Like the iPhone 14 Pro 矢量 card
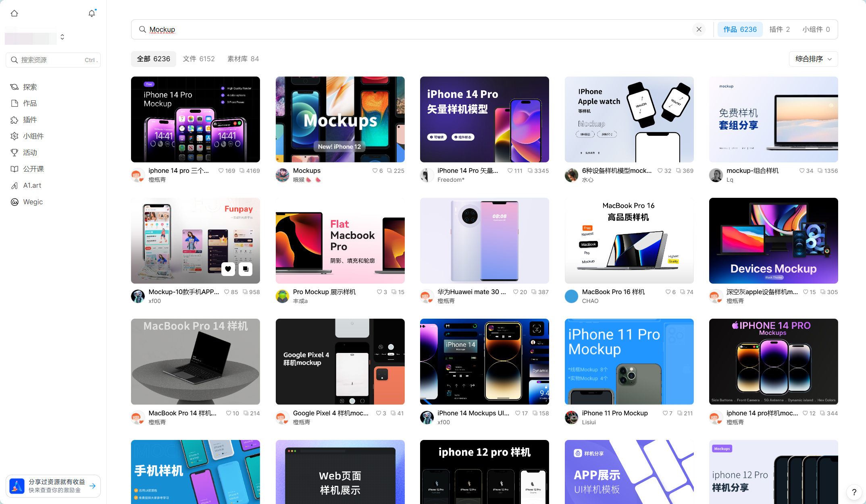The width and height of the screenshot is (866, 504). [x=510, y=171]
